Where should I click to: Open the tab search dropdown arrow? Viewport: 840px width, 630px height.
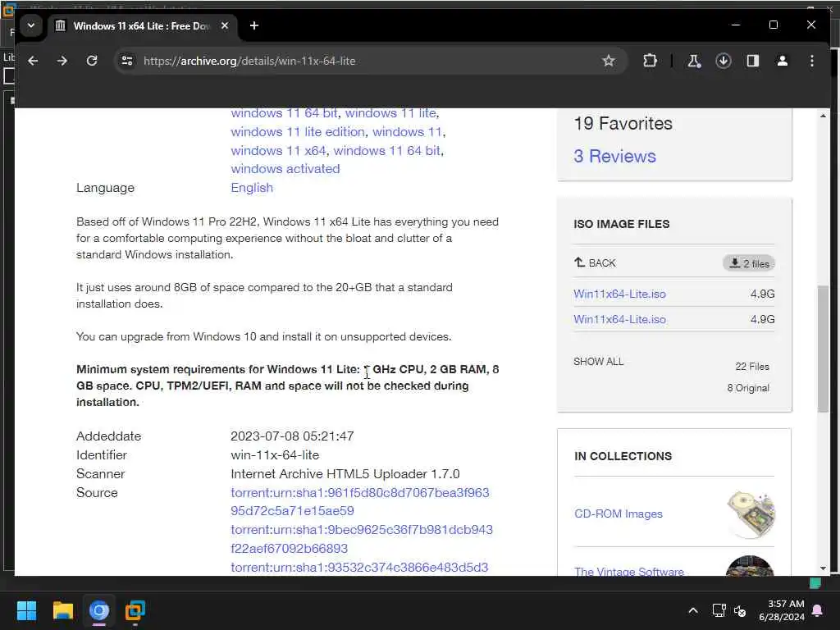click(x=31, y=25)
